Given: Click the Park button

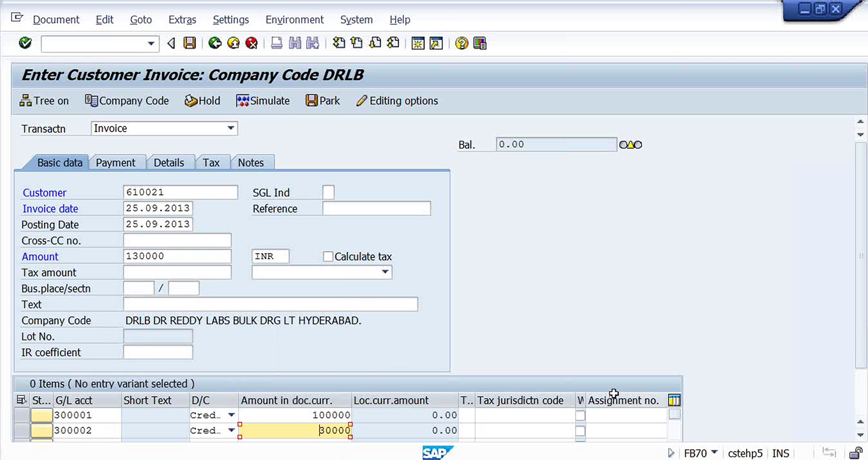Looking at the screenshot, I should pyautogui.click(x=323, y=101).
